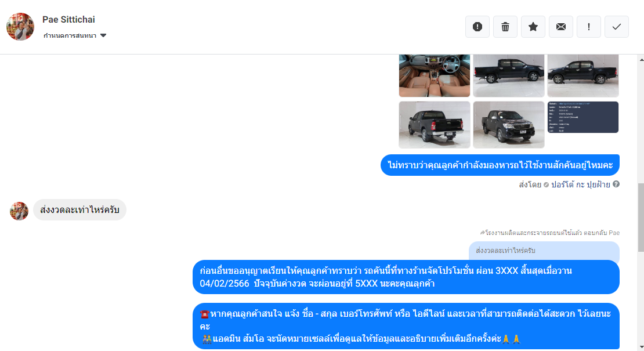Click the Pae Sittichai name heading
This screenshot has width=644, height=351.
pos(68,20)
